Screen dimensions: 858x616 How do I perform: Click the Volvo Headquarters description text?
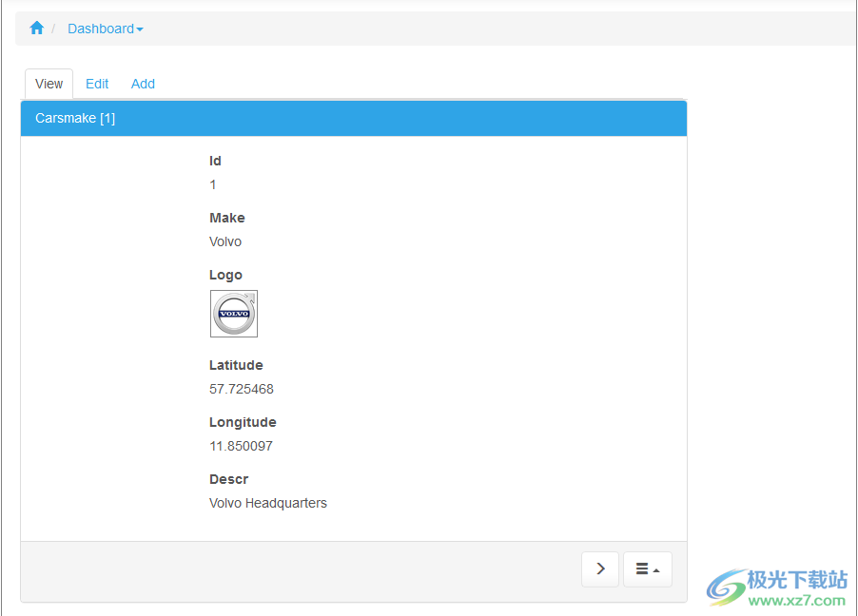268,503
